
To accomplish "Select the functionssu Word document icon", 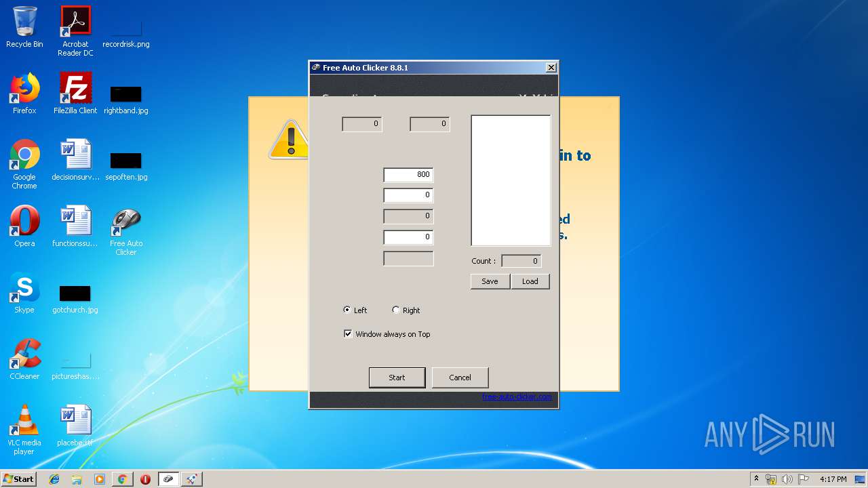I will coord(75,226).
